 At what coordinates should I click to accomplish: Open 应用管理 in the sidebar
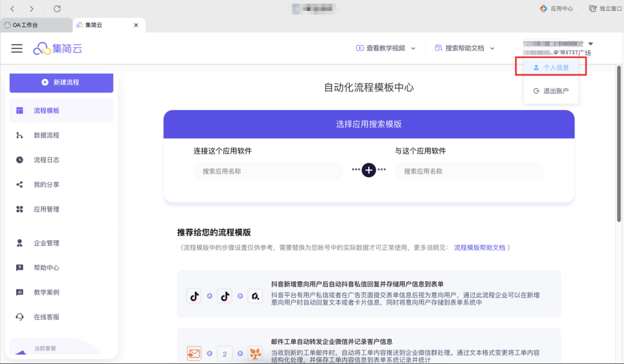tap(61, 209)
